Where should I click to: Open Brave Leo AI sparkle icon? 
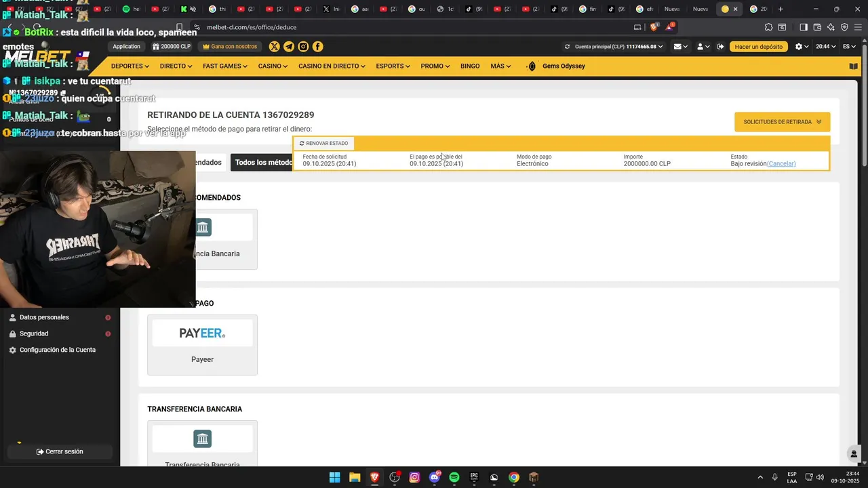tap(831, 27)
